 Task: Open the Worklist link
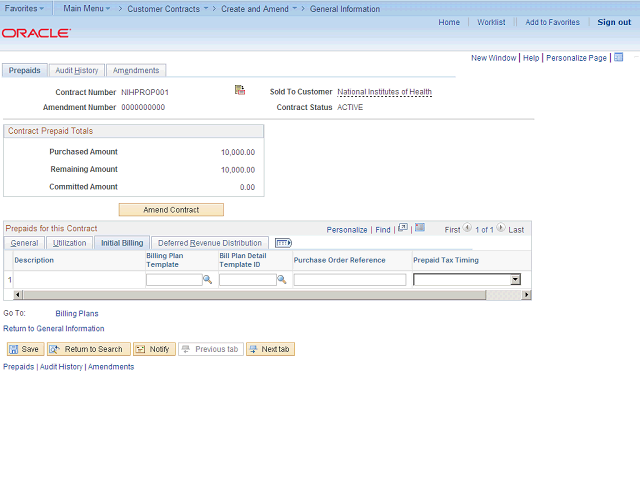coord(491,22)
